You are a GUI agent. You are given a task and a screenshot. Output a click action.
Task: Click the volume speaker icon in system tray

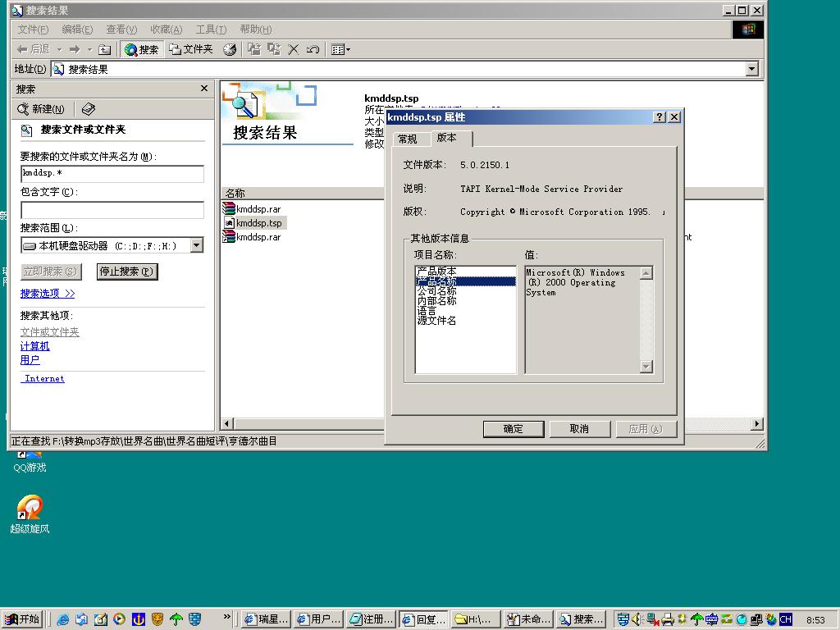point(637,619)
